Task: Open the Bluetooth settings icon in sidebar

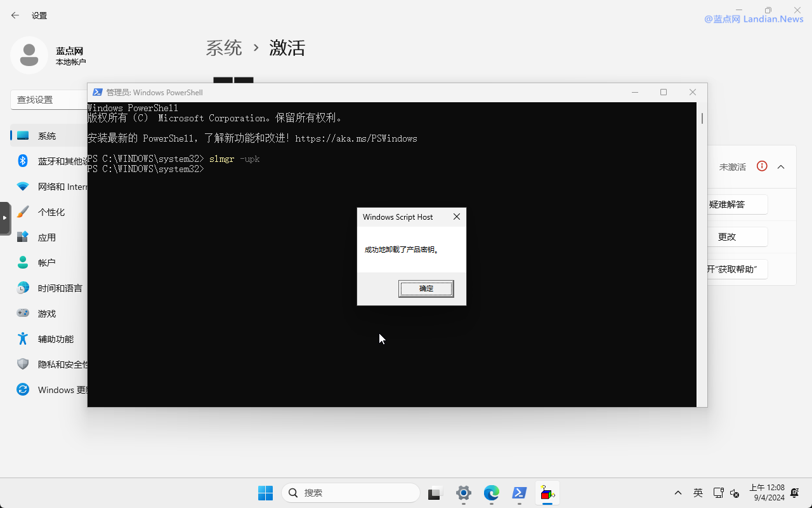Action: pyautogui.click(x=23, y=161)
